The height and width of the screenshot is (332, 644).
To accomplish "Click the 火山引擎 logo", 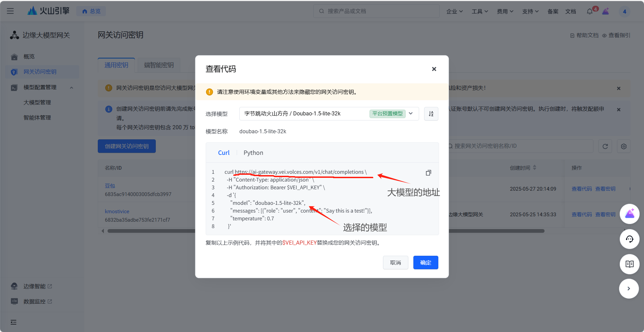I will click(48, 11).
